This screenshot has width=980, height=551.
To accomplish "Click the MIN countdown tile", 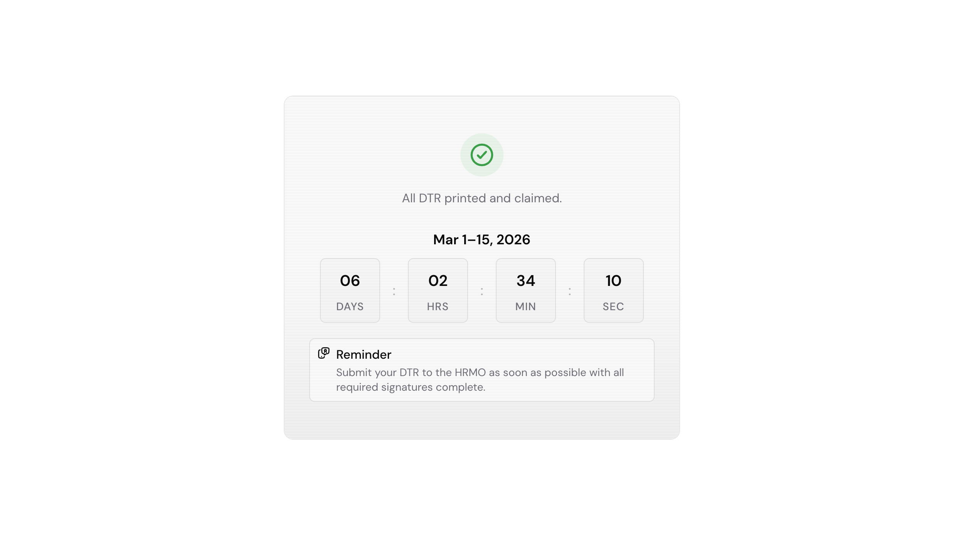I will point(525,290).
